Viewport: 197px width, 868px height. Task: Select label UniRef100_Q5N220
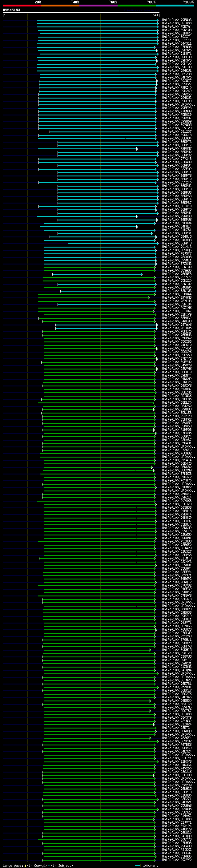[x=177, y=281]
